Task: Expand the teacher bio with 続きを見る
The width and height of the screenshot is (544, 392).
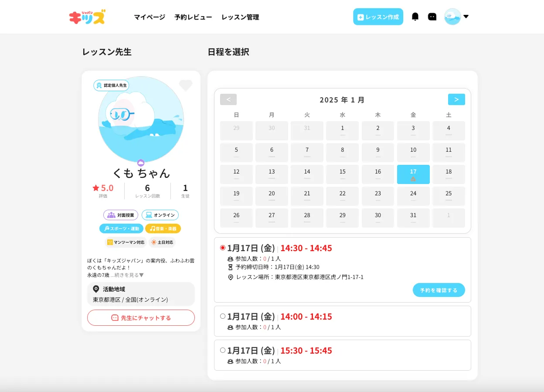Action: [x=127, y=275]
